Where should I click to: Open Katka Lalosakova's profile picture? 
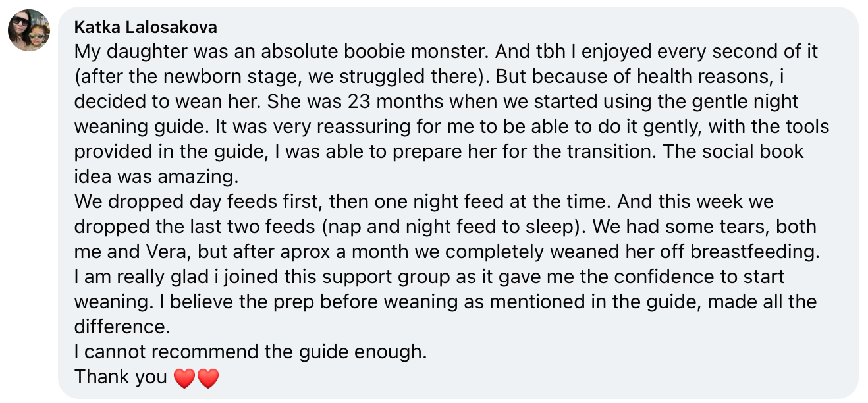pos(29,30)
